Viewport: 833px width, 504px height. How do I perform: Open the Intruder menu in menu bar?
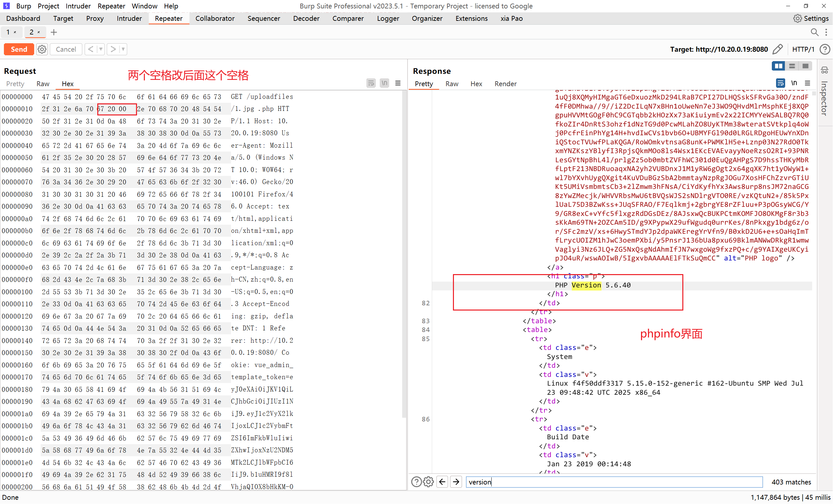pos(78,6)
